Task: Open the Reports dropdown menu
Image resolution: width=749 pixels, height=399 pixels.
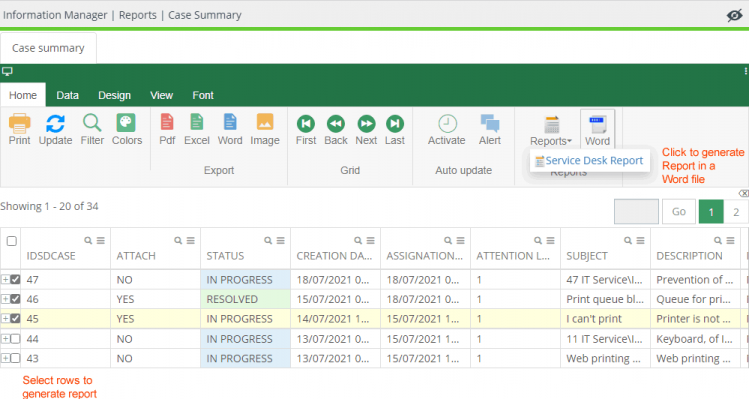Action: point(551,130)
